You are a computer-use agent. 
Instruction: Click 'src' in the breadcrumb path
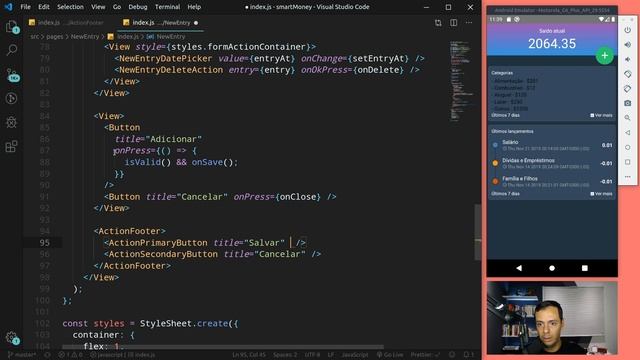click(35, 37)
